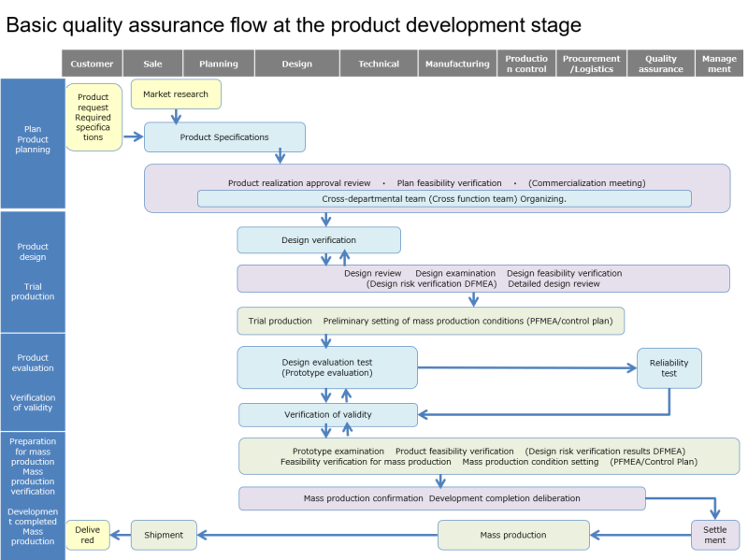Open the Design verification step
This screenshot has height=560, width=748.
(x=319, y=239)
